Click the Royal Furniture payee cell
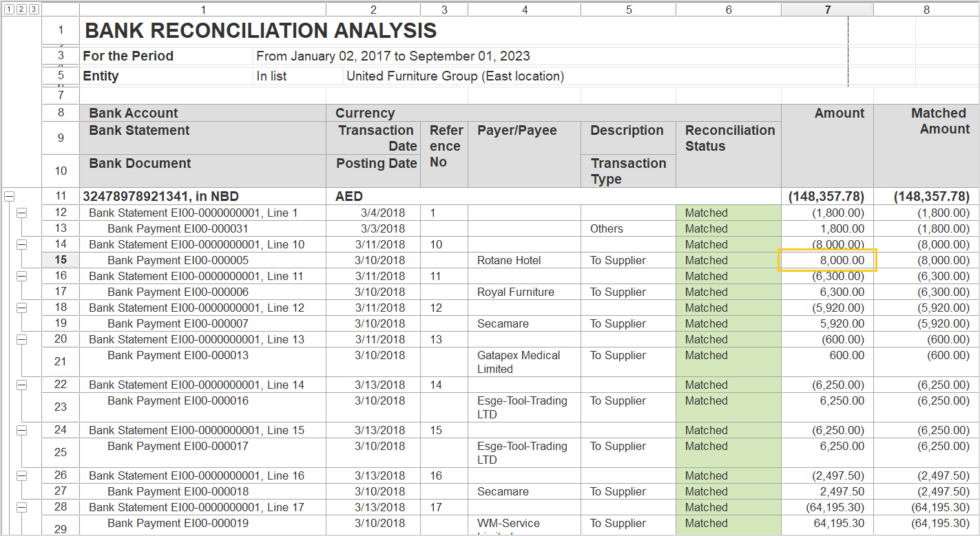The height and width of the screenshot is (536, 980). pyautogui.click(x=525, y=292)
